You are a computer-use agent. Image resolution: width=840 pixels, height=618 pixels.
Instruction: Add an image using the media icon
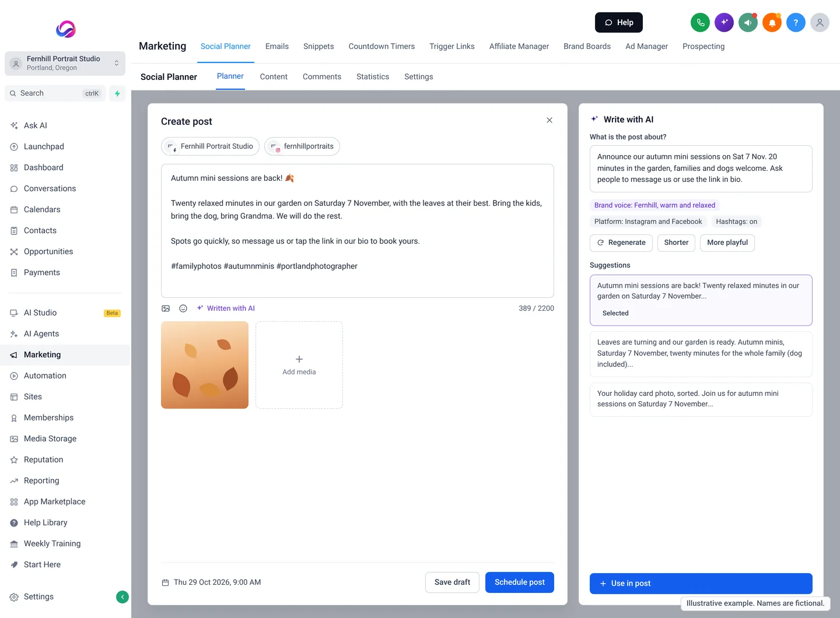tap(166, 308)
